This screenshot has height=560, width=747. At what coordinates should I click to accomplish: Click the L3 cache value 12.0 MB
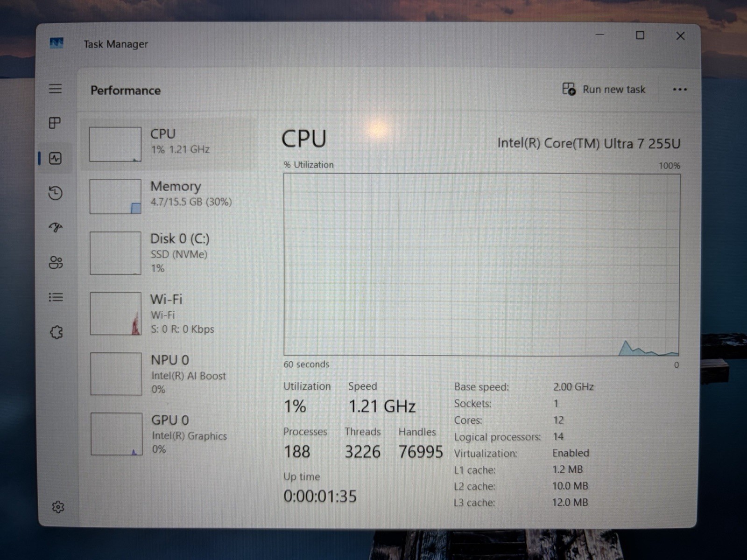[570, 503]
